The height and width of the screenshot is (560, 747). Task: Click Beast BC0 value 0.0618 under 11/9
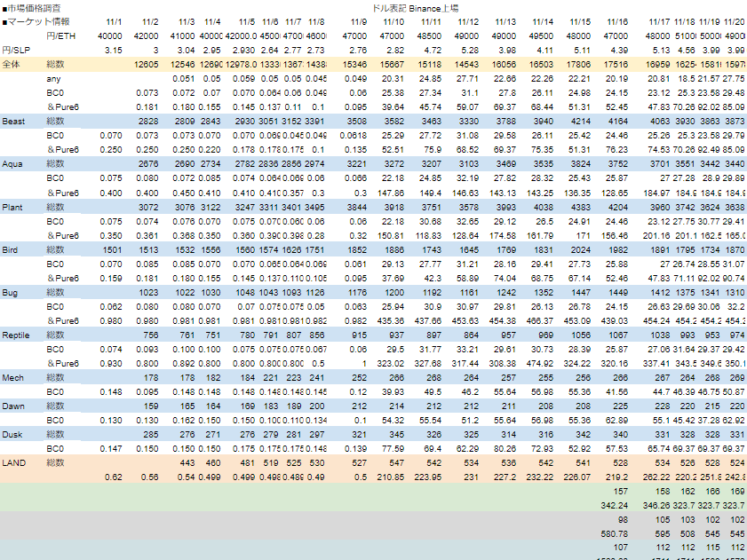coord(354,136)
